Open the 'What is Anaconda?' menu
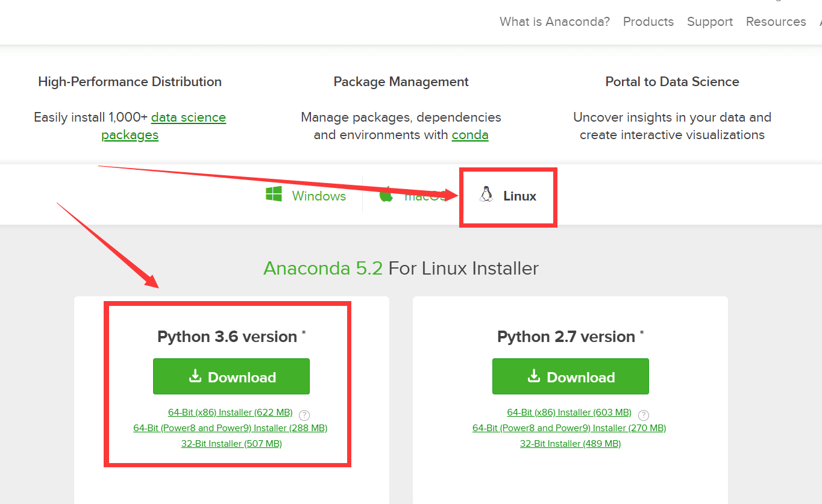The image size is (822, 504). 554,22
